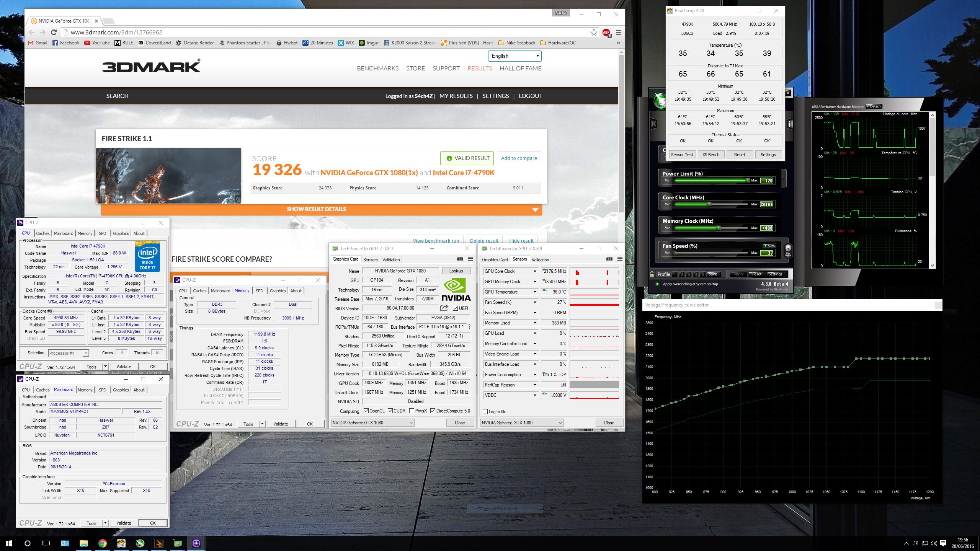Image resolution: width=980 pixels, height=551 pixels.
Task: Click the Fire Strike result thumbnail
Action: coord(168,176)
